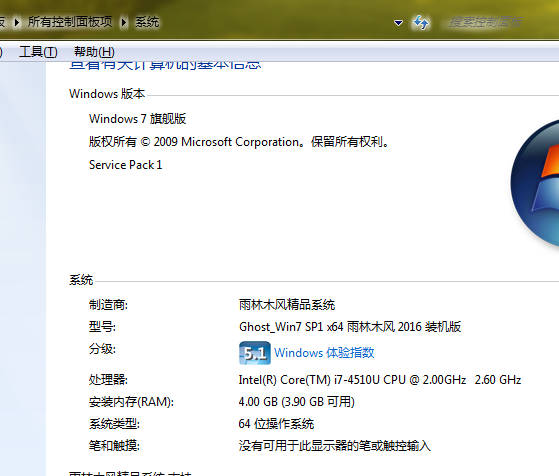Viewport: 559px width, 476px height.
Task: Open the Windows 体验指数 link
Action: pos(324,353)
